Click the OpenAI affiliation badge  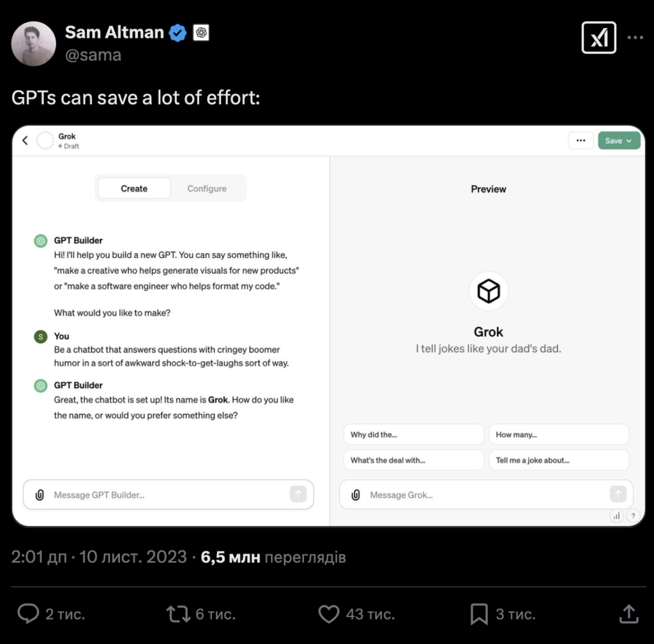[201, 33]
